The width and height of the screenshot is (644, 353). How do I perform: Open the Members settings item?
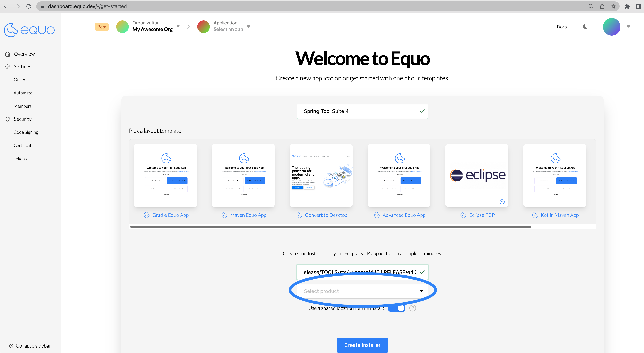(x=23, y=106)
